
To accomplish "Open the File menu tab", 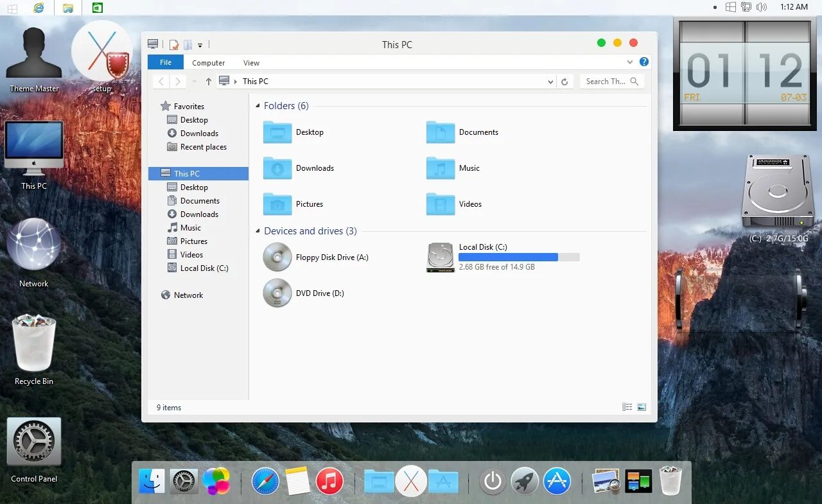I will pos(166,62).
